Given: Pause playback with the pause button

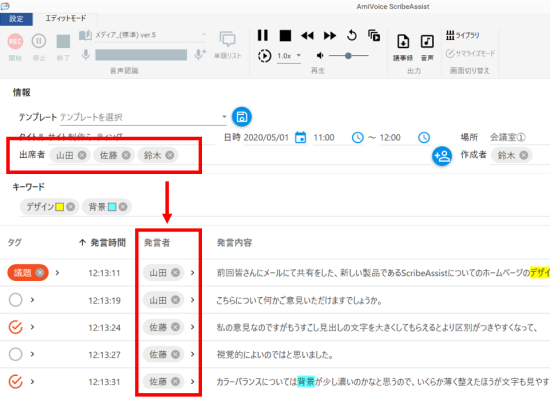Looking at the screenshot, I should (x=263, y=35).
